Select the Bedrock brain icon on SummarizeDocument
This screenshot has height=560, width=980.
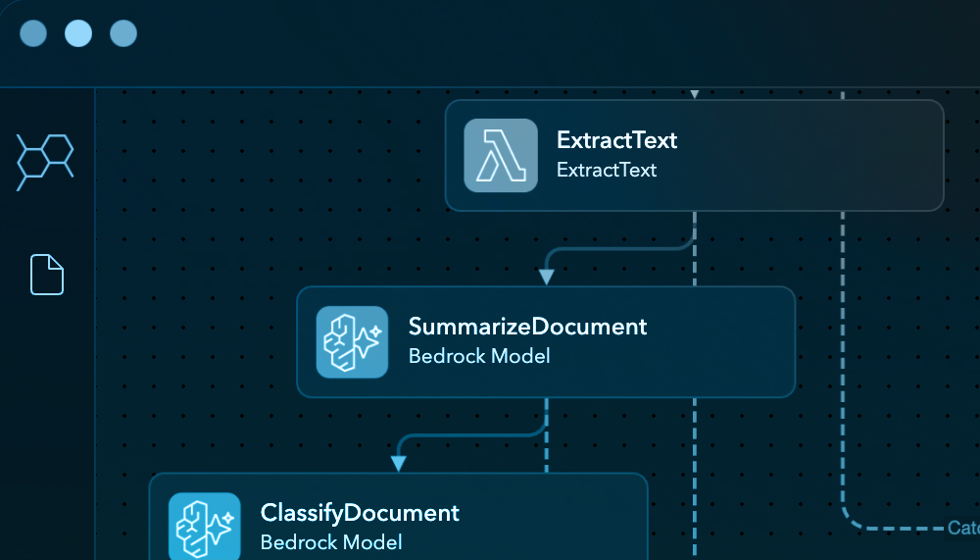(352, 342)
